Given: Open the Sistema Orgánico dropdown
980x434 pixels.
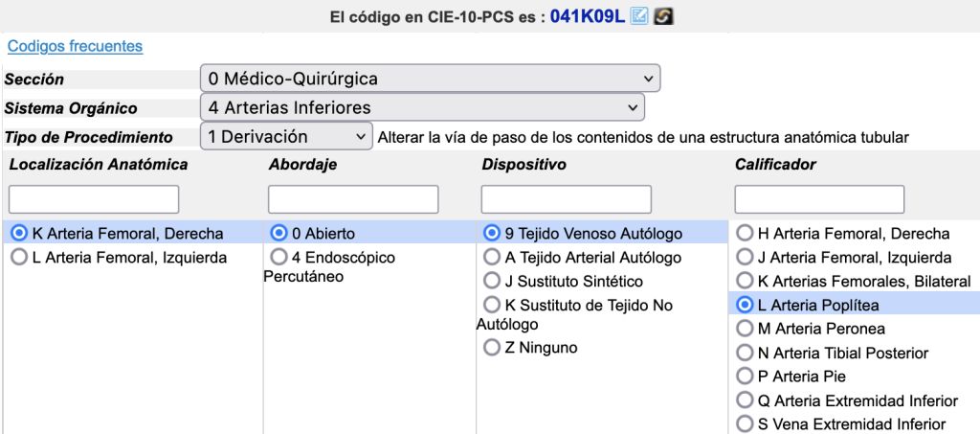Looking at the screenshot, I should point(422,107).
